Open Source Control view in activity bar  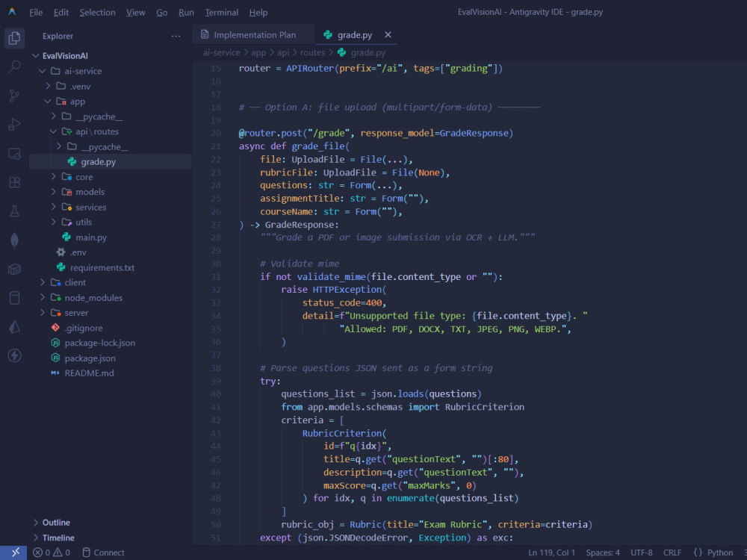[x=14, y=96]
